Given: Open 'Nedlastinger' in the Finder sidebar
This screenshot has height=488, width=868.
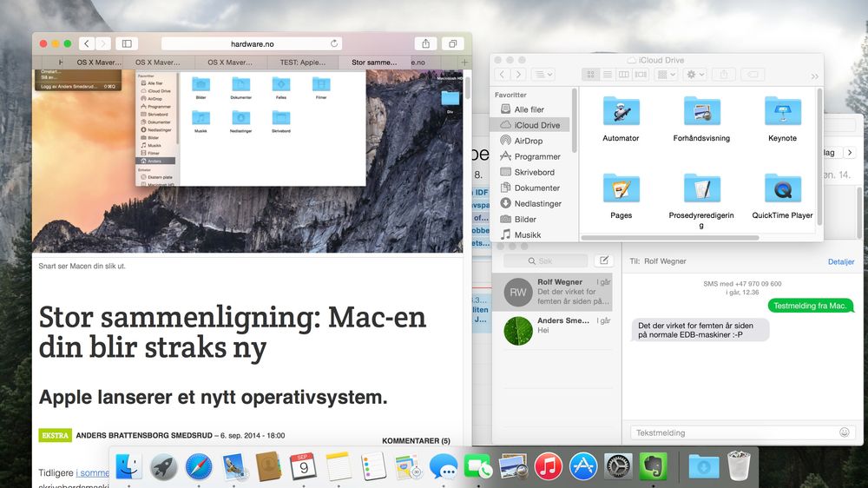Looking at the screenshot, I should click(x=530, y=203).
